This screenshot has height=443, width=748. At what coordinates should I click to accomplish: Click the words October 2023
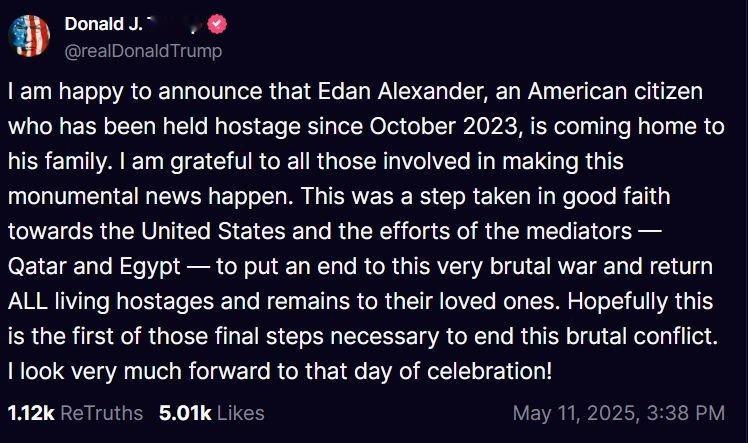[444, 126]
